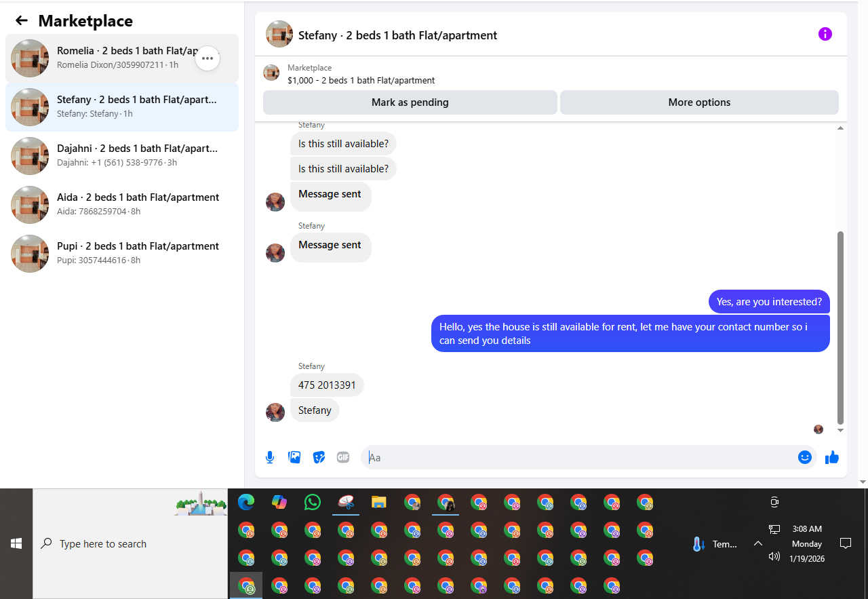Click the More options button
The width and height of the screenshot is (868, 599).
699,102
